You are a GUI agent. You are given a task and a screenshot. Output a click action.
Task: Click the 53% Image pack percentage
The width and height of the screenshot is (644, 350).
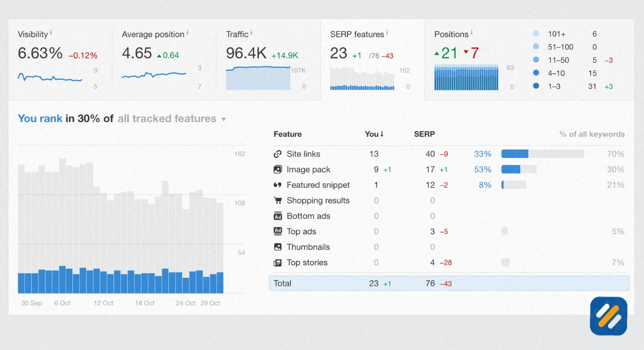pos(483,169)
